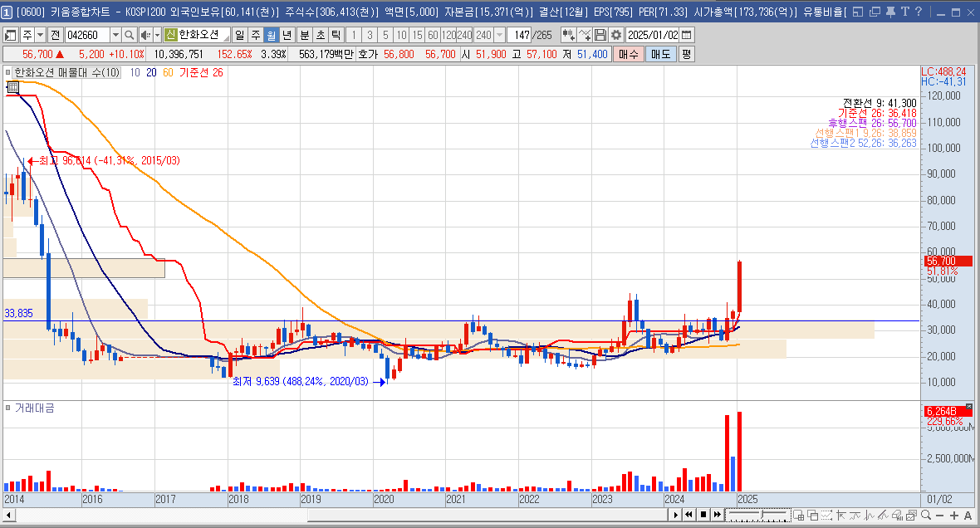
Task: Click the add indicator line-chart icon
Action: coord(585,35)
